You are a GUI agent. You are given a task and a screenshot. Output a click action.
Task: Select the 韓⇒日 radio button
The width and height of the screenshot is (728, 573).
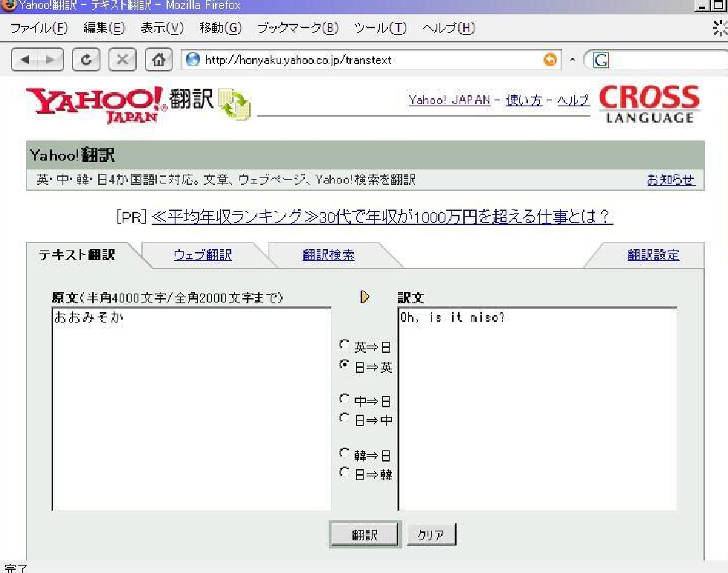point(344,453)
